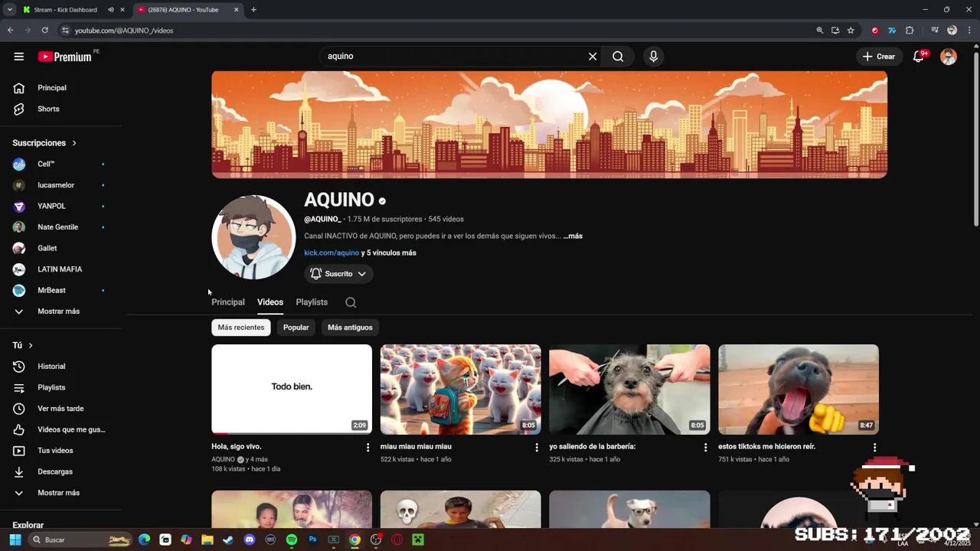Switch to the channel Principal tab
The height and width of the screenshot is (551, 980).
click(x=228, y=302)
